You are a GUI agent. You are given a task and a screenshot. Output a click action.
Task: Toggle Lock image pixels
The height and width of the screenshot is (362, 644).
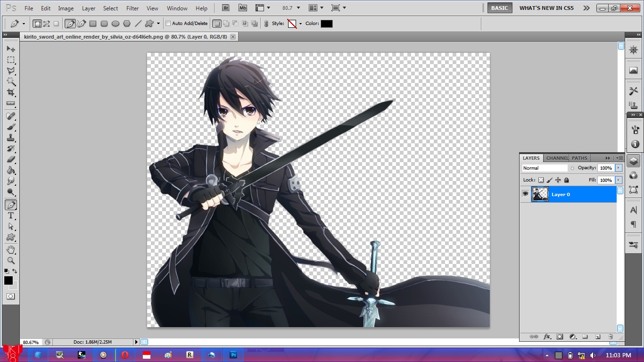click(x=550, y=180)
